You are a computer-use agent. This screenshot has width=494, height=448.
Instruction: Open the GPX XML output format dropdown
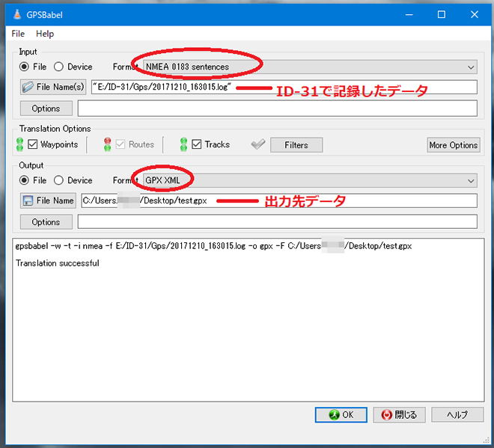310,180
